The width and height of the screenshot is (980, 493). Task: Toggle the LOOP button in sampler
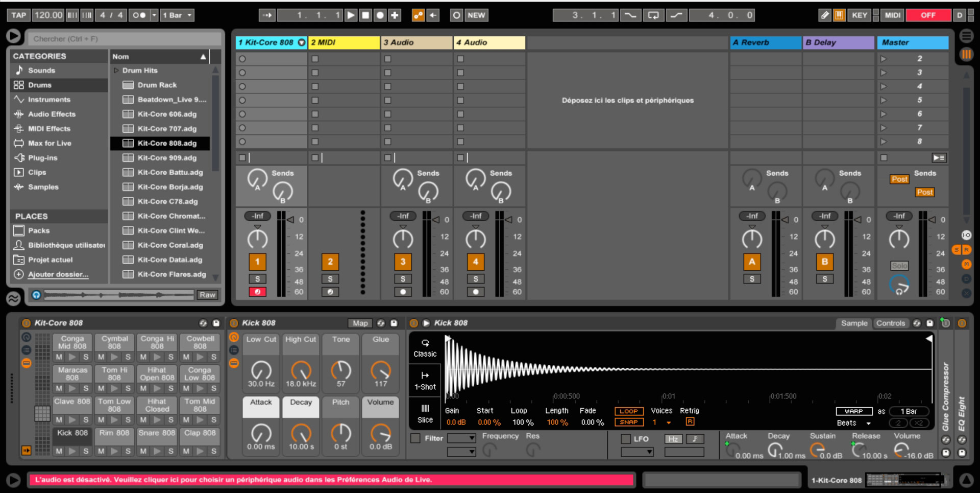pos(629,411)
